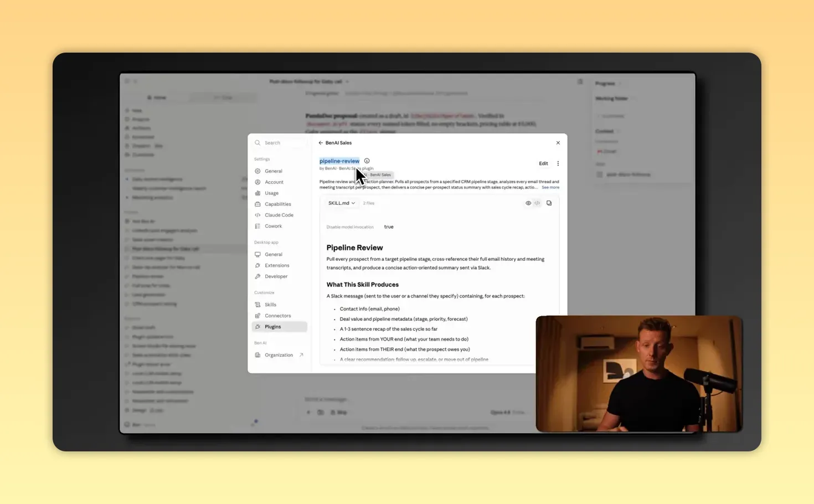Copy the SKILL.md contents with the copy icon
The image size is (814, 504).
(x=549, y=203)
